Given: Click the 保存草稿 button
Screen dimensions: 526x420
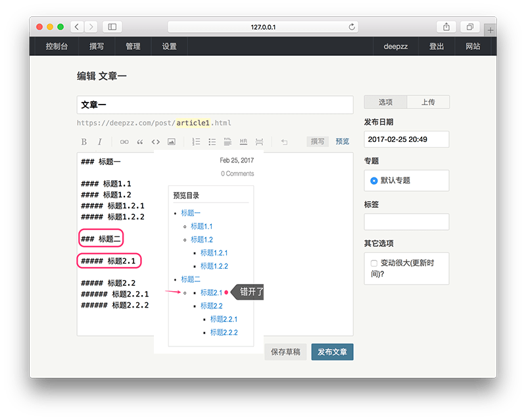Looking at the screenshot, I should point(285,352).
